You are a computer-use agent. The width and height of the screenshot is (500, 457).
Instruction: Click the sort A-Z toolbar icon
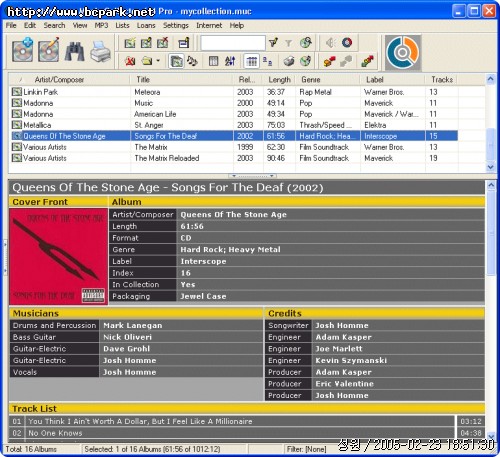click(x=230, y=61)
